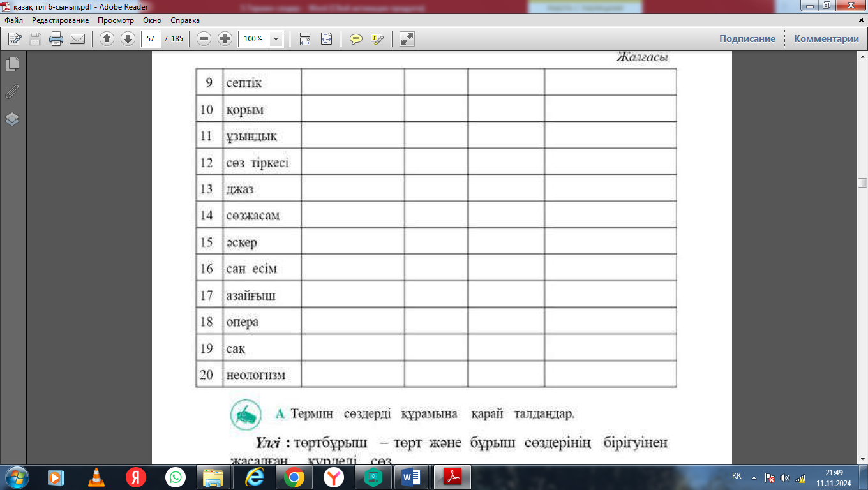This screenshot has width=868, height=490.
Task: Click the word "қорым" in row 10
Action: [x=245, y=110]
